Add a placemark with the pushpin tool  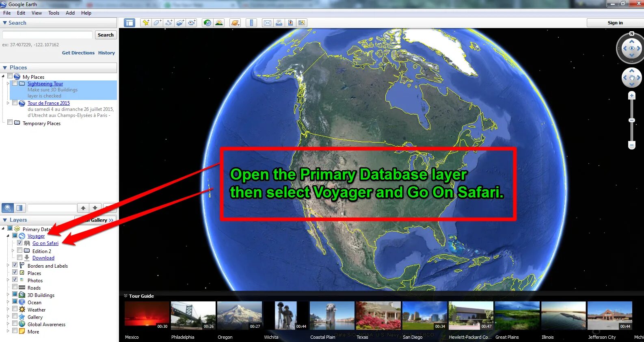coord(145,23)
